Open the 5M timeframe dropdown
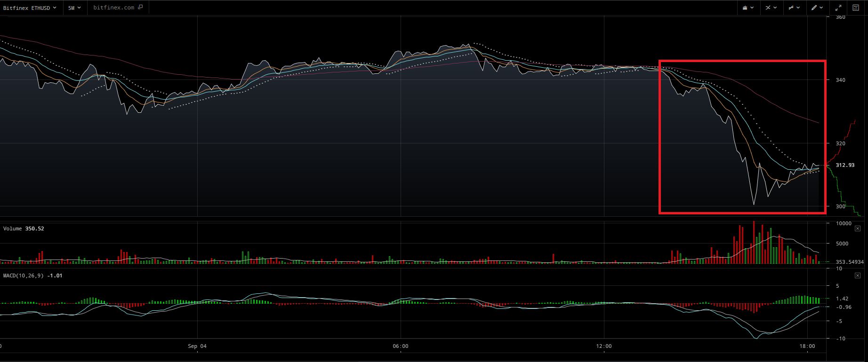 pyautogui.click(x=74, y=8)
